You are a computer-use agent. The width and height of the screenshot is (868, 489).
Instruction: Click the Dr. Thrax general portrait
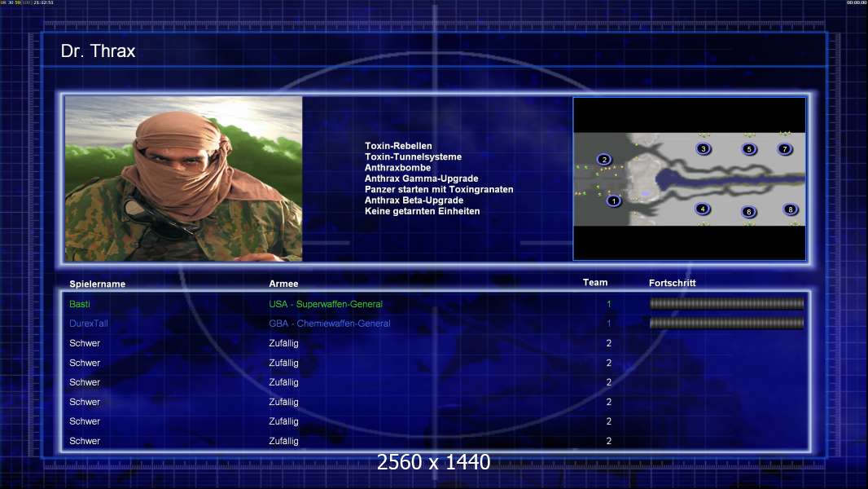184,178
